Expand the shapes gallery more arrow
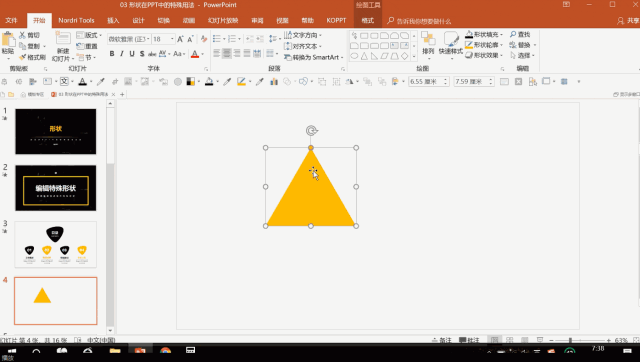This screenshot has height=362, width=640. (x=414, y=56)
